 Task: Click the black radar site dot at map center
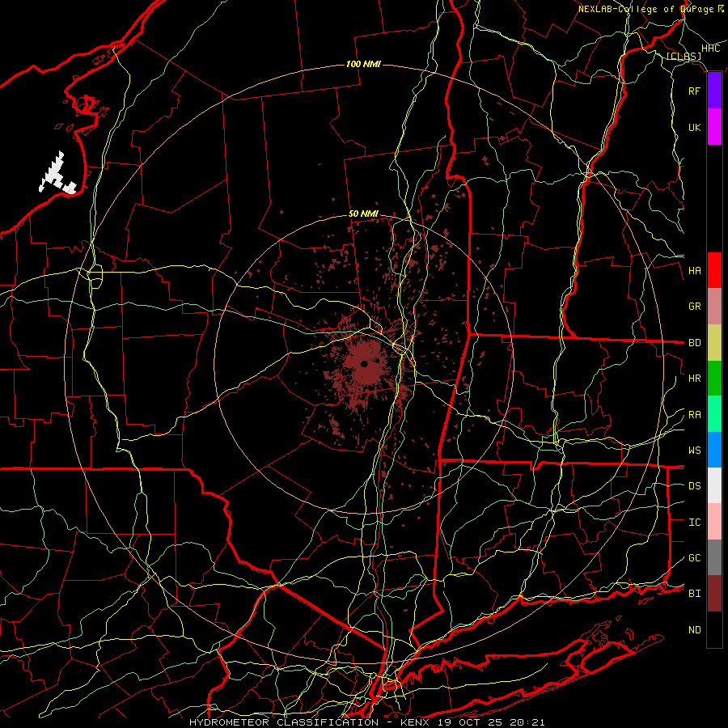(x=364, y=364)
